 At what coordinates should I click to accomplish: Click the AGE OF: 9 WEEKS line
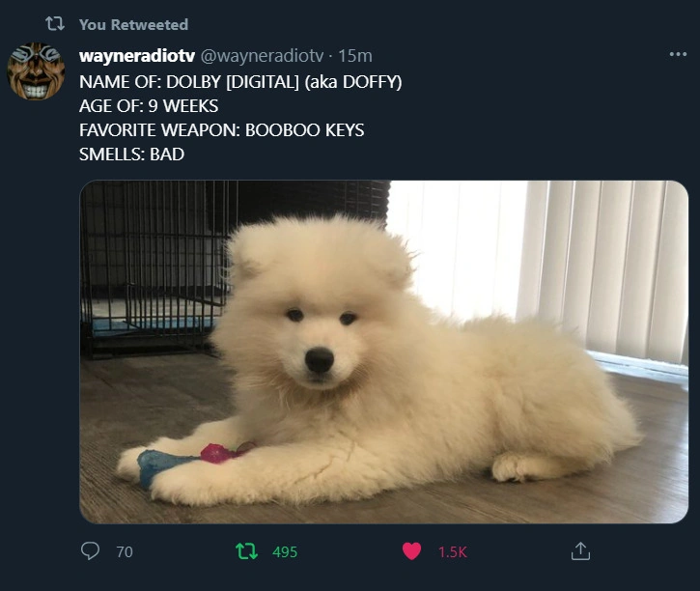(x=149, y=106)
